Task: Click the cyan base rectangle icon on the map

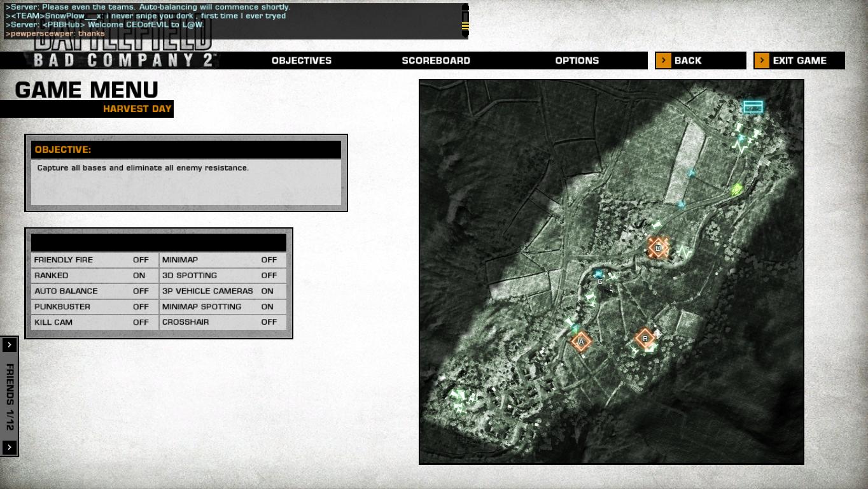Action: pyautogui.click(x=753, y=107)
